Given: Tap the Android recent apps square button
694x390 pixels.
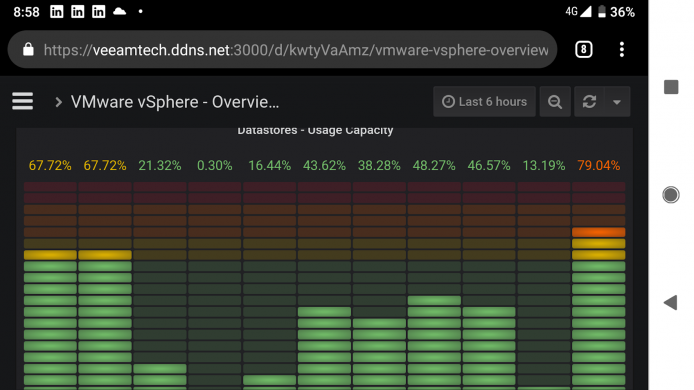Looking at the screenshot, I should point(671,87).
